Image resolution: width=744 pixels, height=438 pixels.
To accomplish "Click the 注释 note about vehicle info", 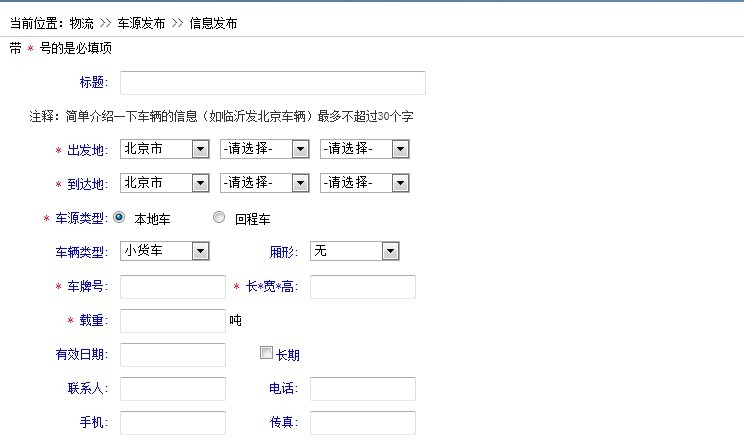I will click(x=221, y=116).
